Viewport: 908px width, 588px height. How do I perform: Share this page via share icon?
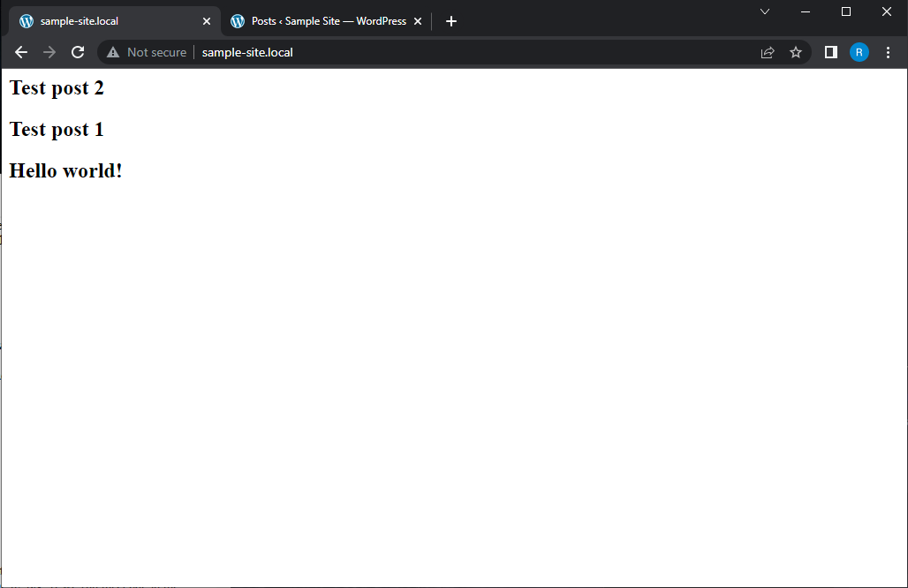pyautogui.click(x=768, y=53)
